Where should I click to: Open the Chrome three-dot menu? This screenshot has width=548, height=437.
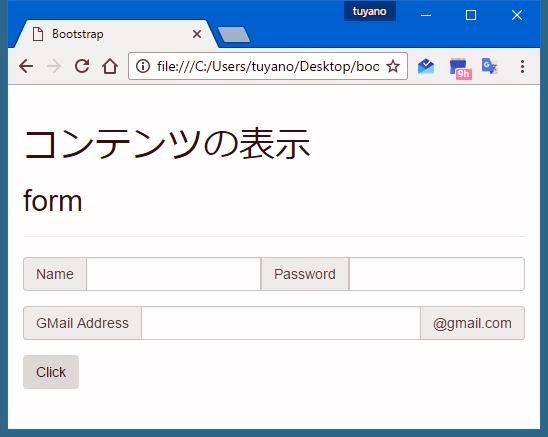click(522, 66)
